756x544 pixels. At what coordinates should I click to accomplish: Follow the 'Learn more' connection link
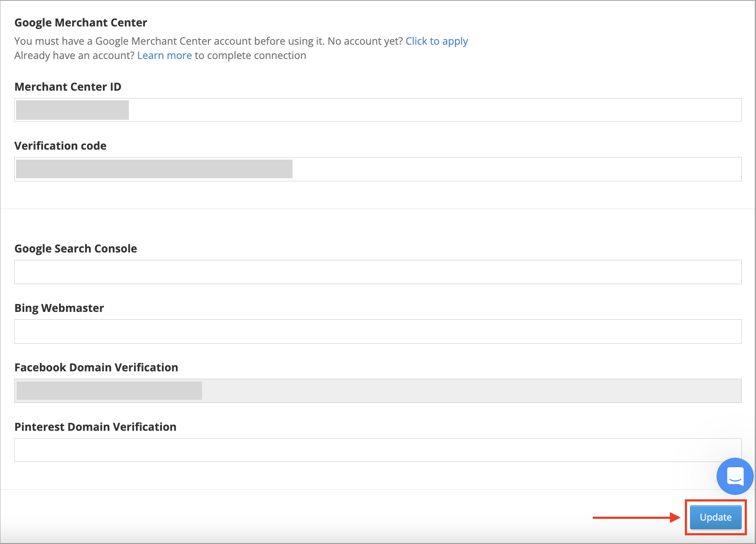[164, 56]
